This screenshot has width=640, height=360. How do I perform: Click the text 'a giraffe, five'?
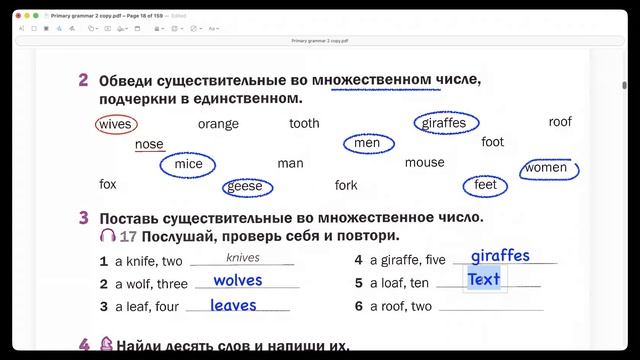point(408,260)
